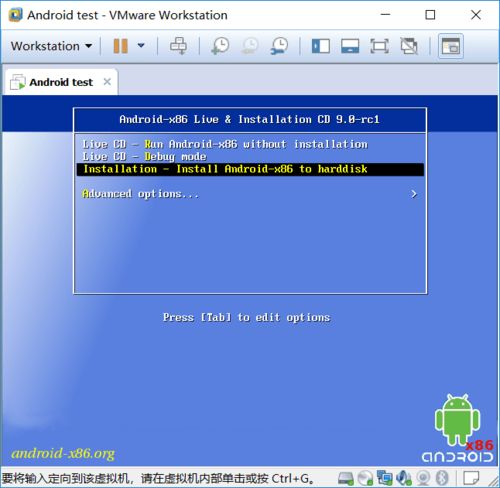The height and width of the screenshot is (488, 500).
Task: Enter full screen mode icon
Action: pyautogui.click(x=379, y=46)
